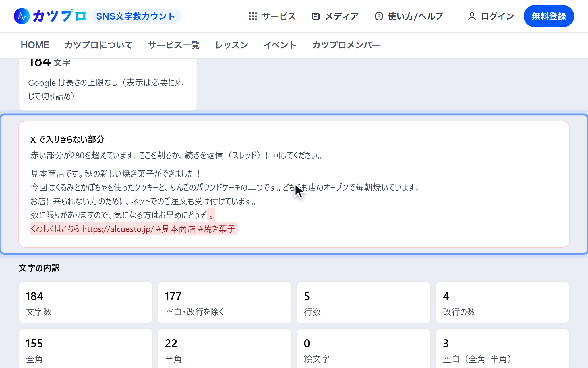Viewport: 588px width, 368px height.
Task: Click the media newspaper icon
Action: point(316,16)
